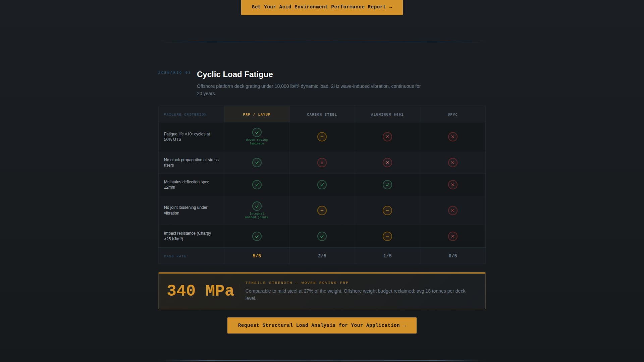
Task: Click the red X under Aluminum 6061 crack propagation
Action: (387, 163)
